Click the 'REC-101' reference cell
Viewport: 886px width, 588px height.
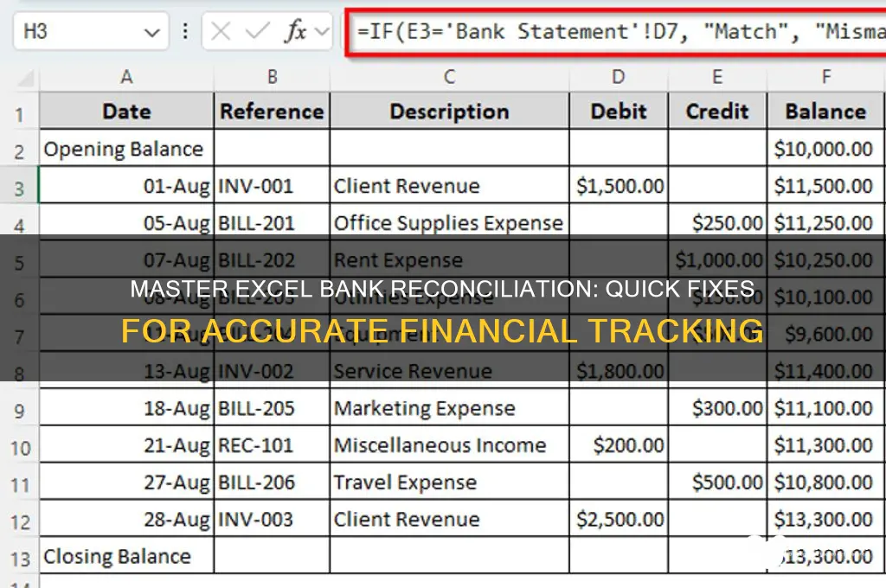pos(272,444)
